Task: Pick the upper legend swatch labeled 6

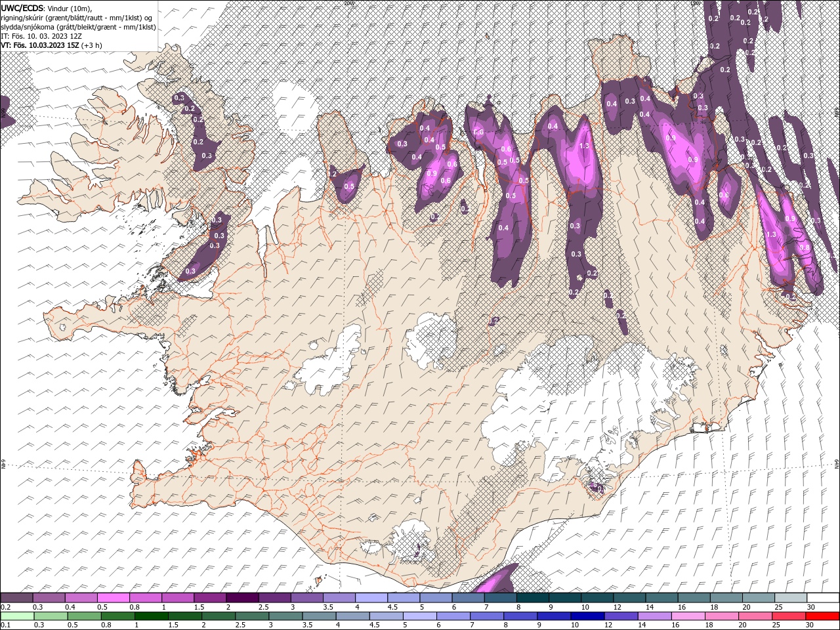Action: pos(467,597)
